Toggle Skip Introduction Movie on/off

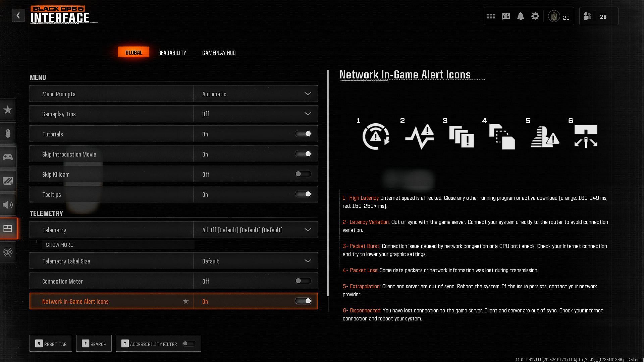pyautogui.click(x=303, y=154)
